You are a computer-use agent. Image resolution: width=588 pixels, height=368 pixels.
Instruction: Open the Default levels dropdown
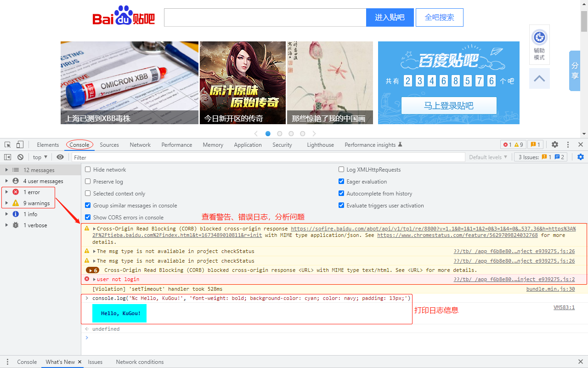coord(488,157)
